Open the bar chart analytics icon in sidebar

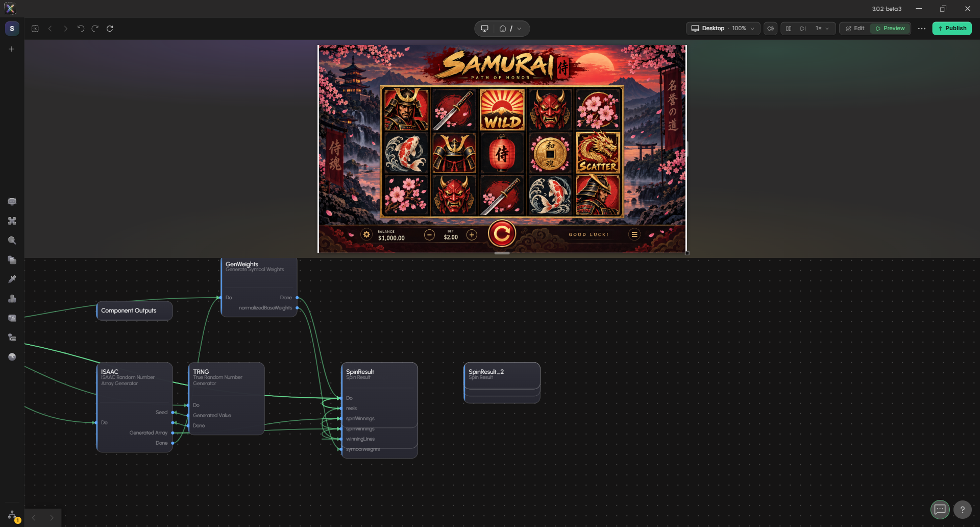pyautogui.click(x=12, y=299)
